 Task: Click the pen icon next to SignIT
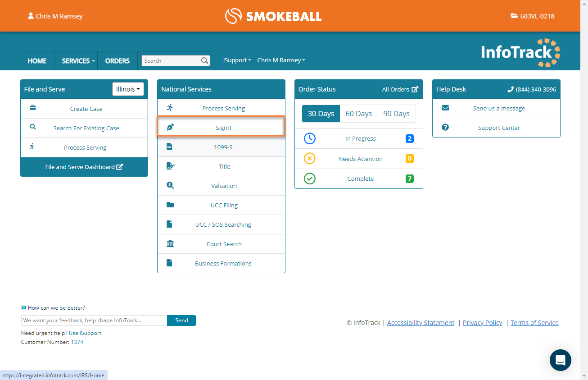pos(170,128)
